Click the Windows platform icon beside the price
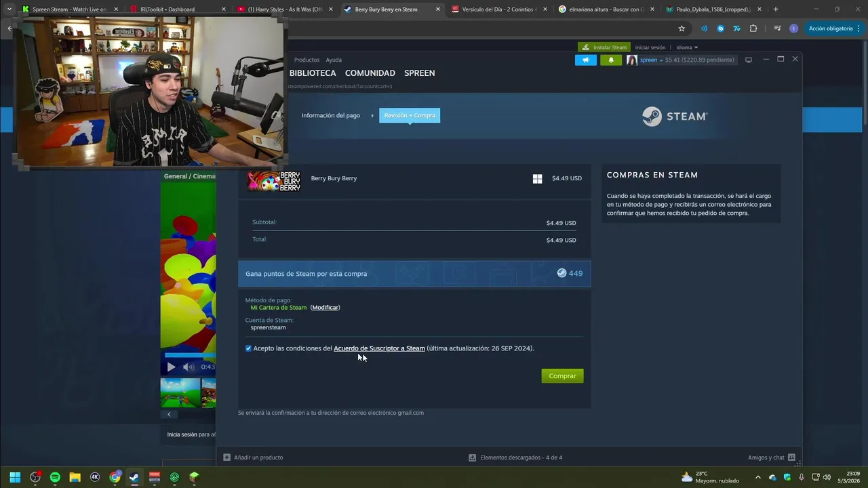Viewport: 868px width, 488px height. click(537, 178)
